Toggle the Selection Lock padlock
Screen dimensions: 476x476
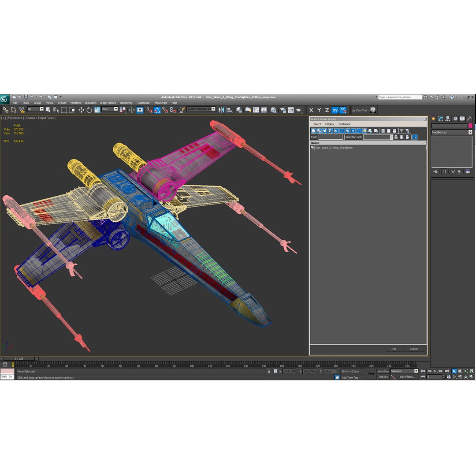[269, 371]
